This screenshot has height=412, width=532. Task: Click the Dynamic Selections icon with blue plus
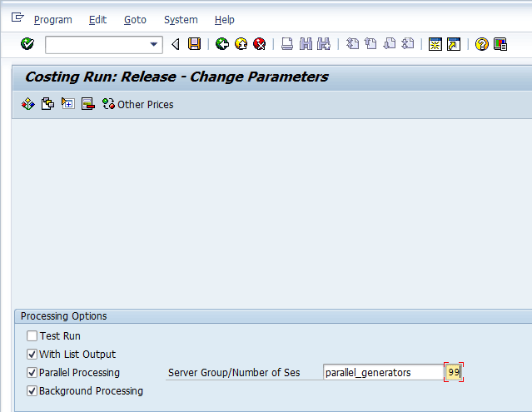68,103
